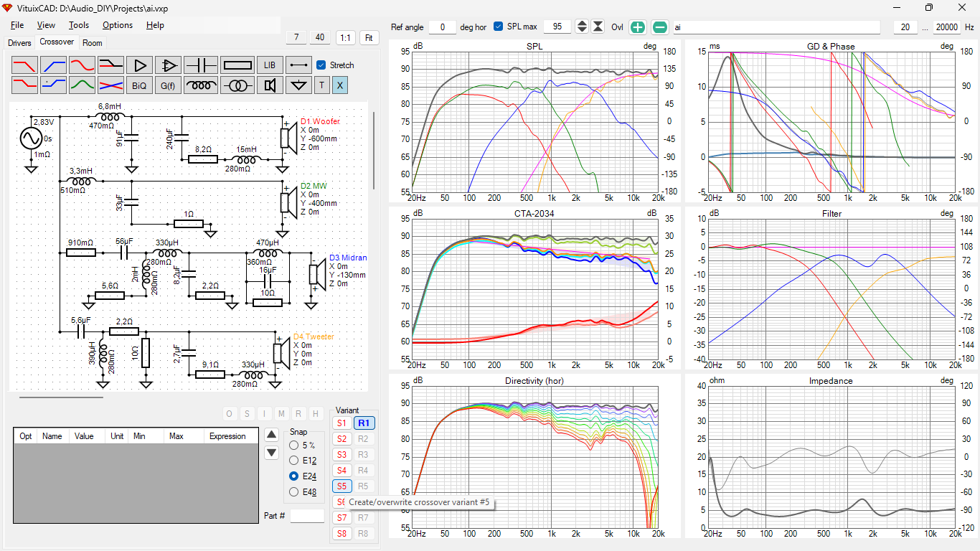This screenshot has width=980, height=551.
Task: Add a ground symbol
Action: coord(298,85)
